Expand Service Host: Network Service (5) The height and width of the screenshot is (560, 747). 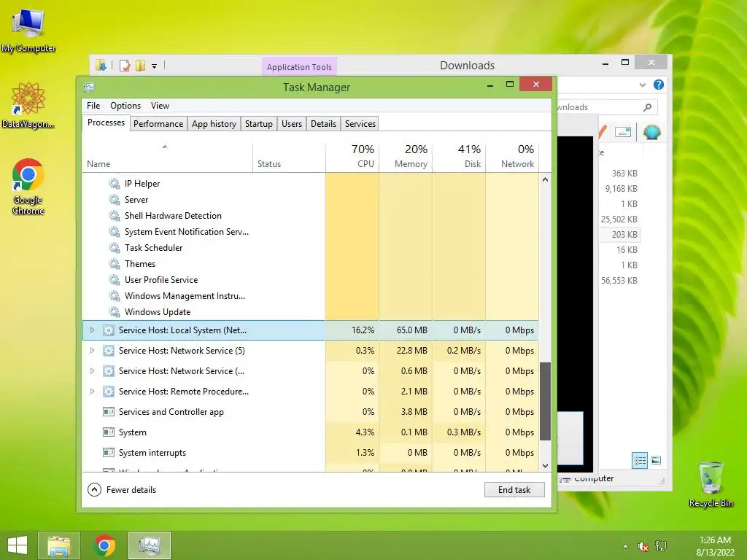point(92,351)
